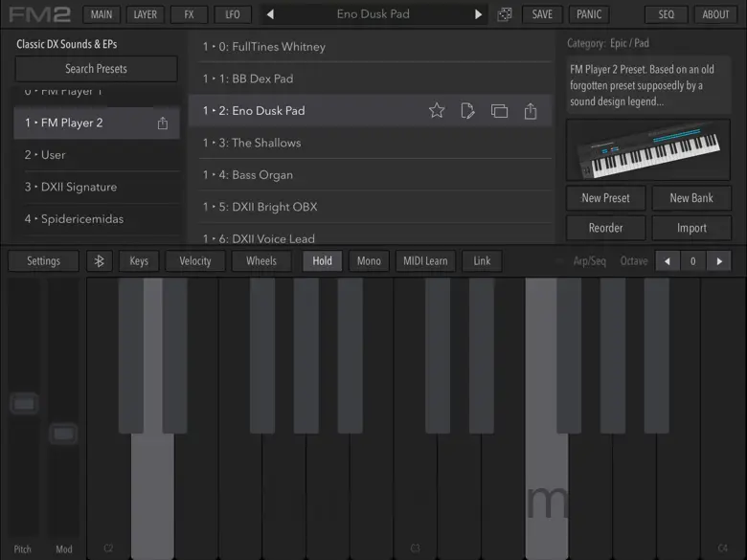The image size is (747, 560).
Task: Load preset BB Dex Pad
Action: tap(371, 78)
